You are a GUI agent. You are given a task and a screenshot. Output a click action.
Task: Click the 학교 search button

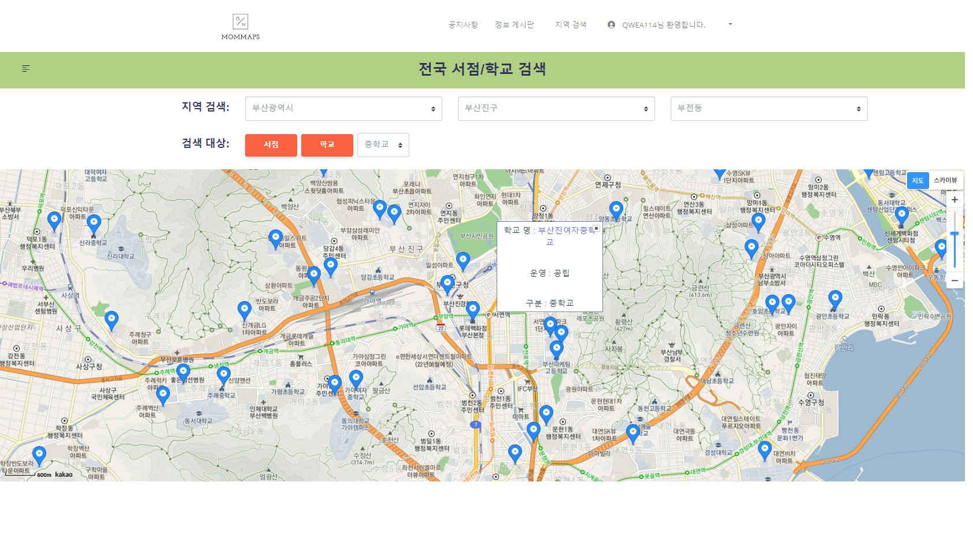point(327,145)
